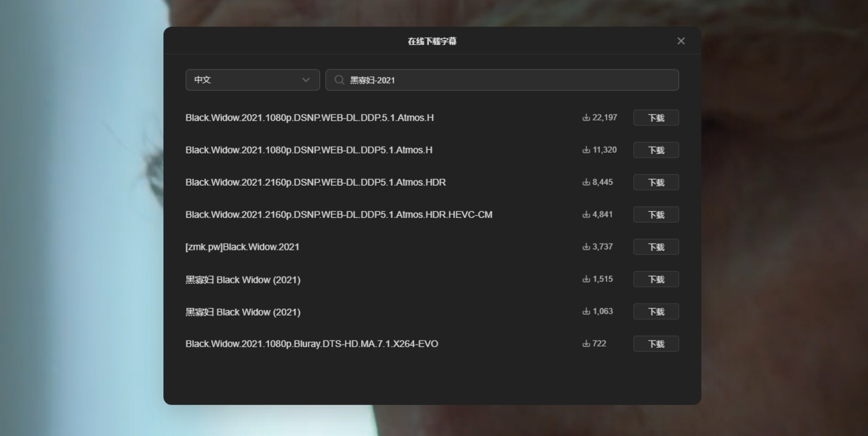Download the 22,197-downloads subtitle

pos(656,118)
